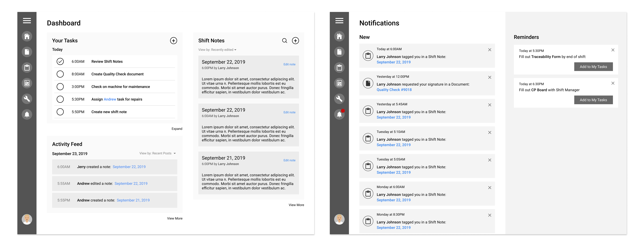
Task: Click View More in Activity Feed
Action: (x=175, y=218)
